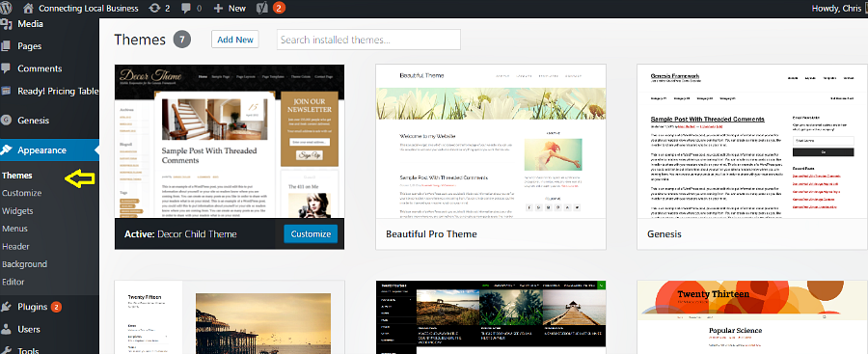
Task: Select the Genesis theme thumbnail
Action: pyautogui.click(x=752, y=141)
